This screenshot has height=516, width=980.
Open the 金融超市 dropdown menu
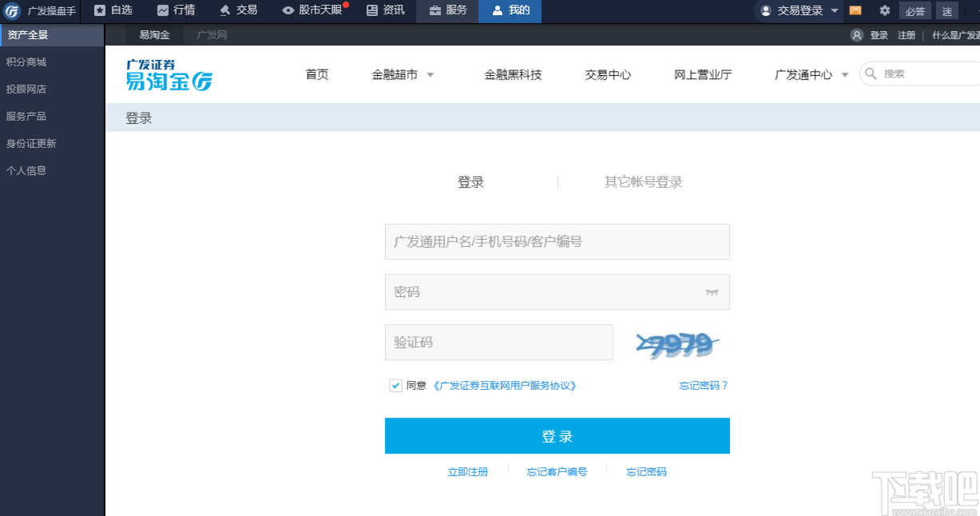pyautogui.click(x=403, y=73)
